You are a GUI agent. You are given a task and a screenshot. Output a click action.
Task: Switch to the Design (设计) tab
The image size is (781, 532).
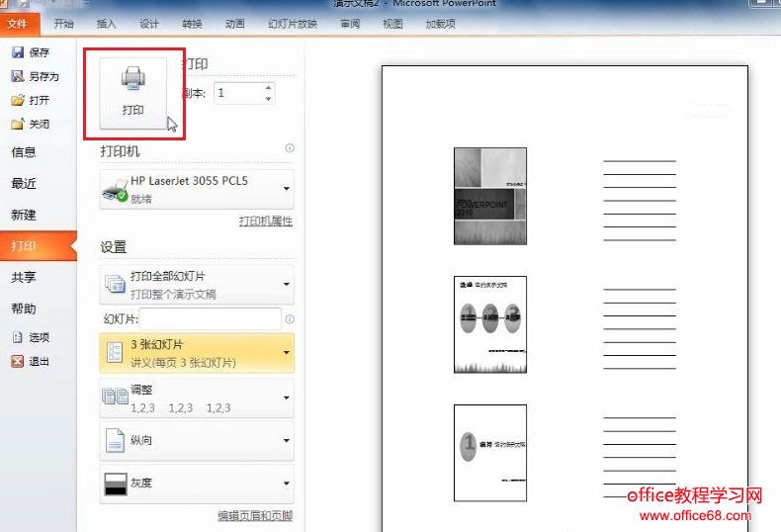tap(149, 24)
